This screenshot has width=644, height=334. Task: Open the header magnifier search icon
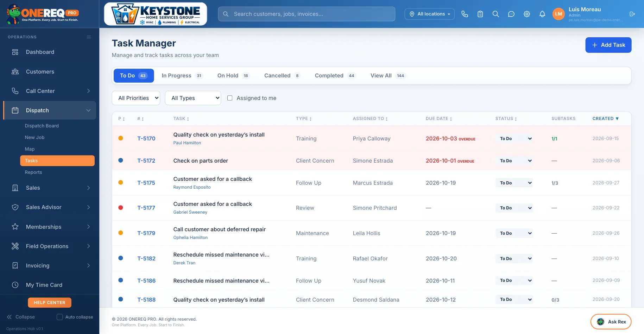[495, 14]
